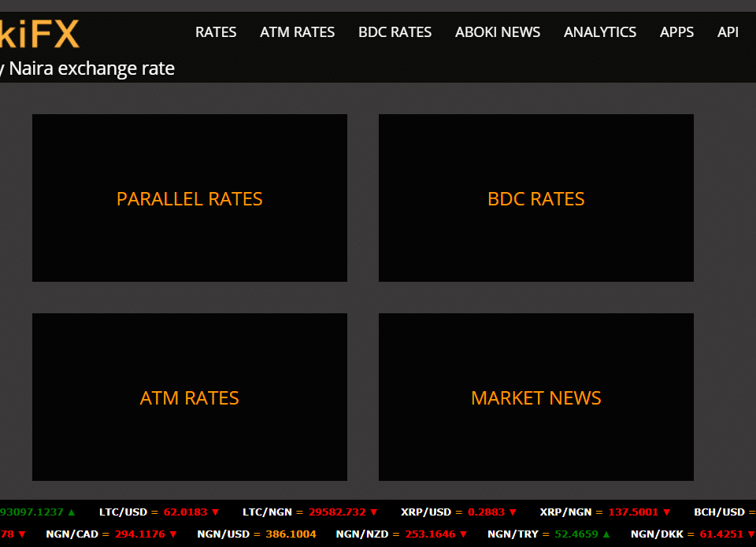The width and height of the screenshot is (756, 547).
Task: Click the LTC/USD ticker entry
Action: (x=158, y=512)
